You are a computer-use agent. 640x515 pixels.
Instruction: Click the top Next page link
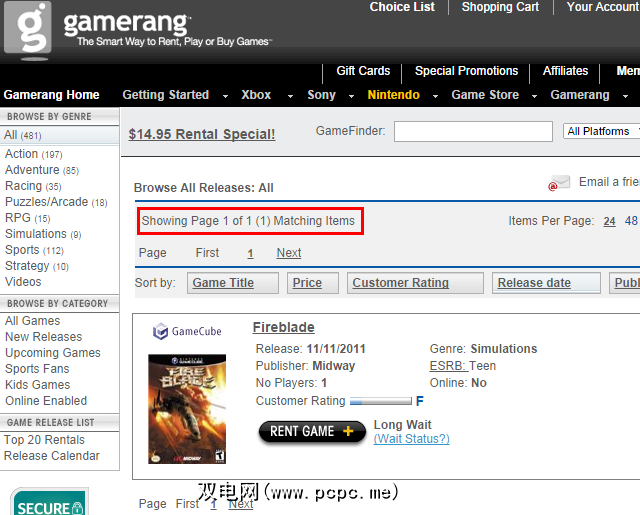tap(289, 253)
